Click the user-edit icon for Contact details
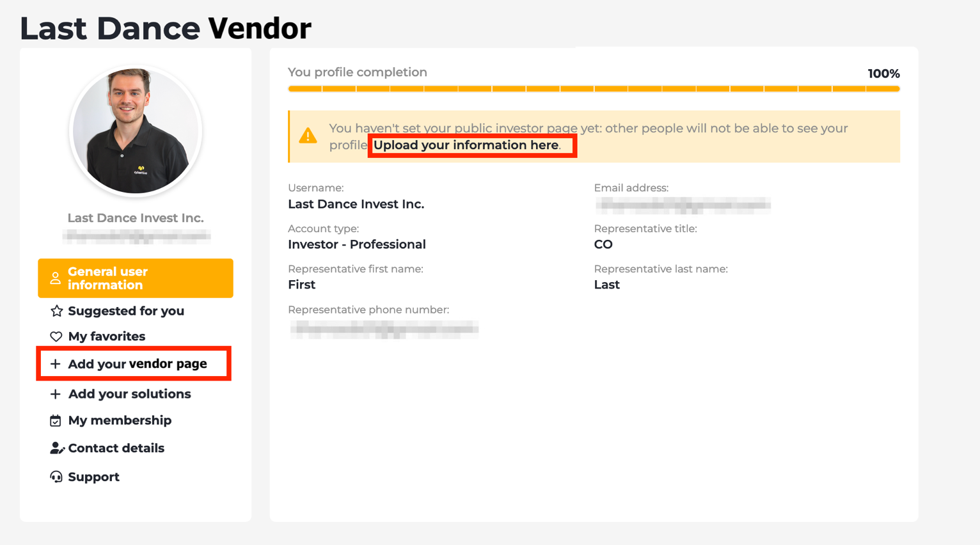The width and height of the screenshot is (980, 545). pos(57,448)
